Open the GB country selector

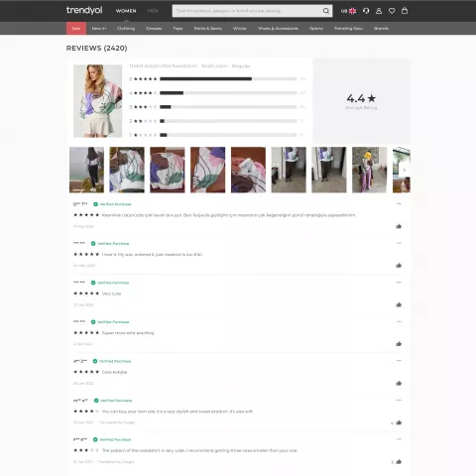point(348,11)
